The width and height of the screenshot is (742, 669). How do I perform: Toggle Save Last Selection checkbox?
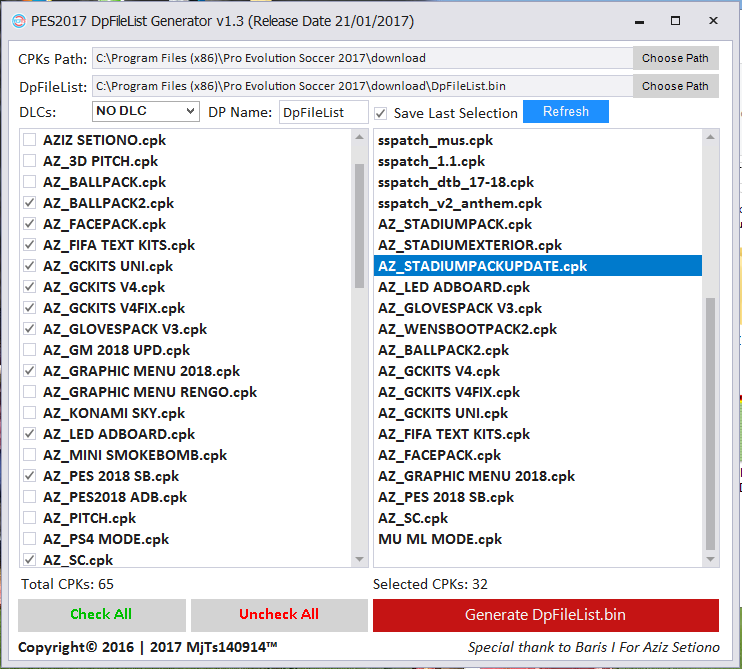point(380,114)
